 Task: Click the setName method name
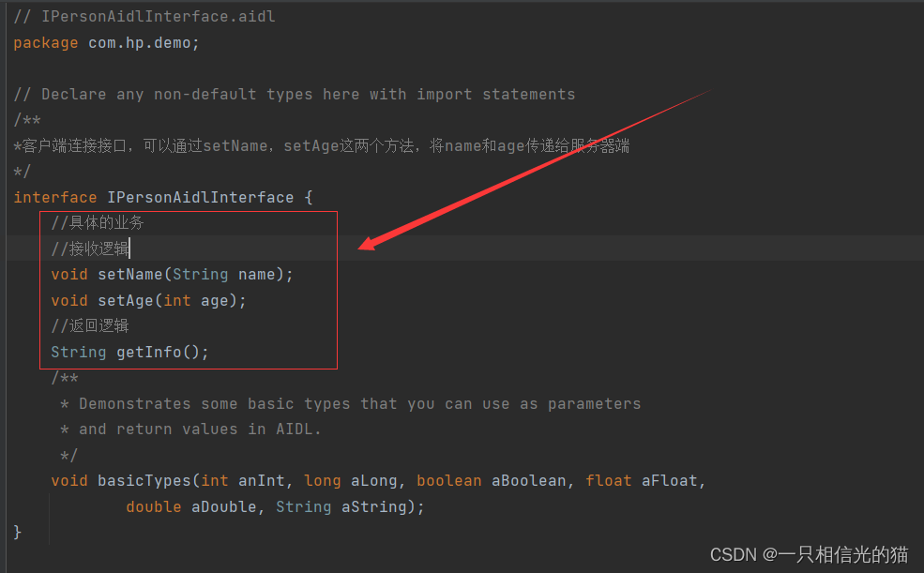click(130, 275)
